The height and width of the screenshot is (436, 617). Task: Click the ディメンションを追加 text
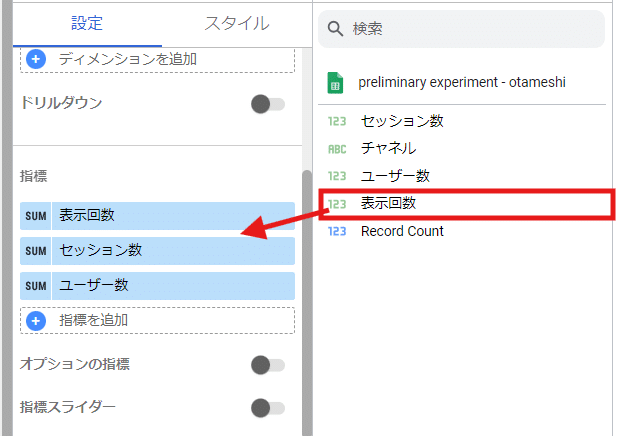128,59
